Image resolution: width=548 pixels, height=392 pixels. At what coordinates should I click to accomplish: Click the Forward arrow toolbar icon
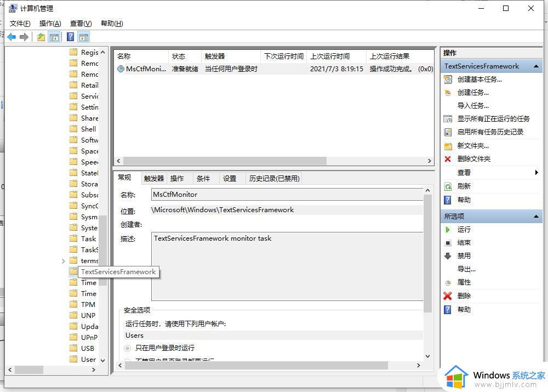[x=24, y=37]
